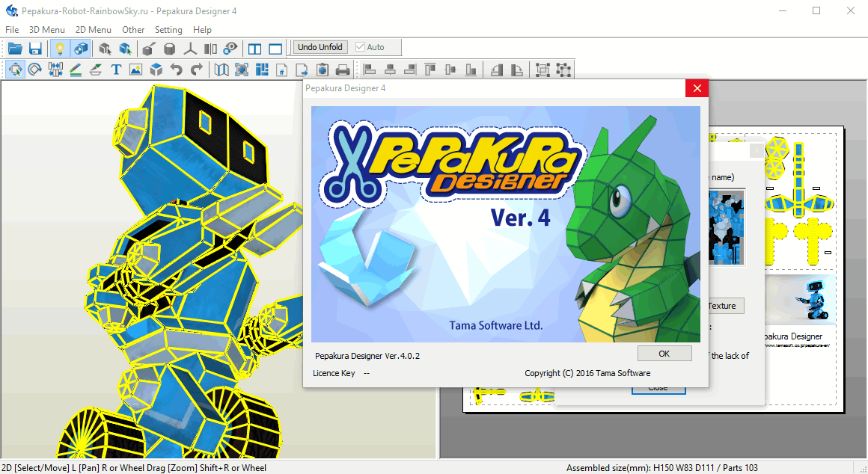Select the Text tool (T icon)

tap(116, 70)
